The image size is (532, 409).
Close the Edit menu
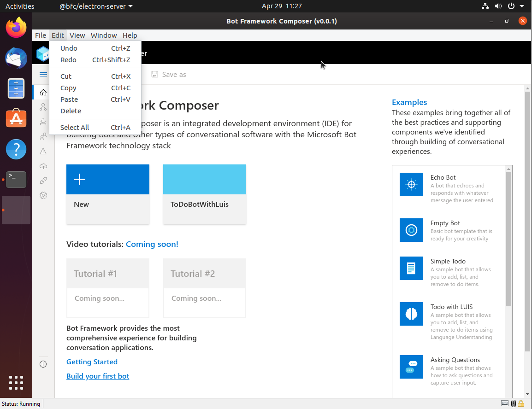coord(58,35)
